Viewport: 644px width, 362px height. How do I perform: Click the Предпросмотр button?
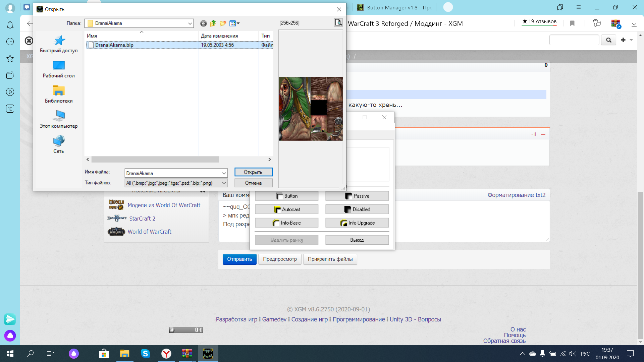point(280,259)
